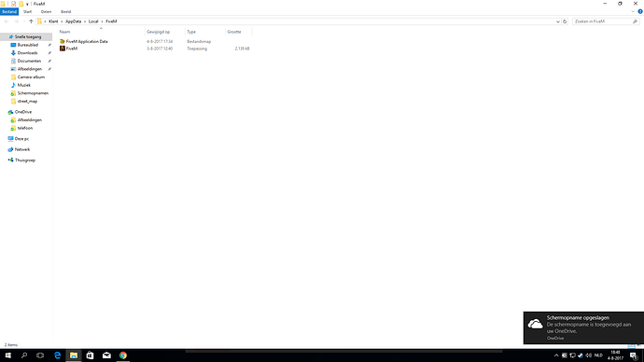This screenshot has width=644, height=362.
Task: Sort files by Gewijzigd op column
Action: point(158,32)
